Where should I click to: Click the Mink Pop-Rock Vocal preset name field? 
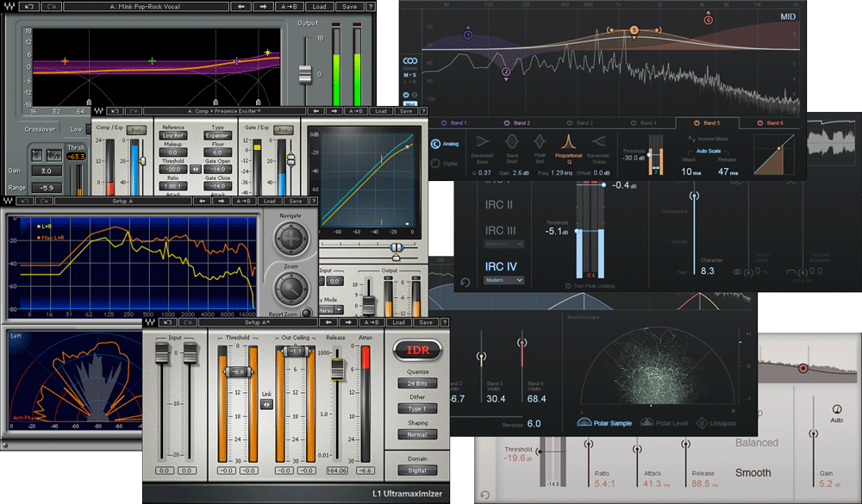[x=145, y=7]
